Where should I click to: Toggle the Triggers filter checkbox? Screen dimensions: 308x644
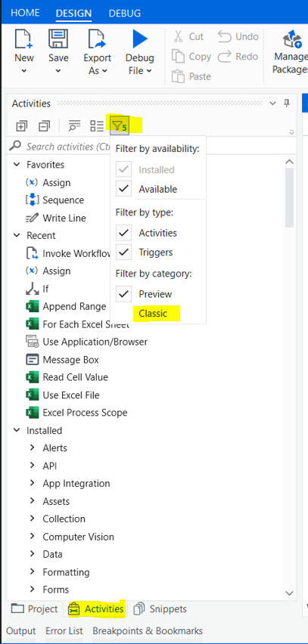coord(124,252)
